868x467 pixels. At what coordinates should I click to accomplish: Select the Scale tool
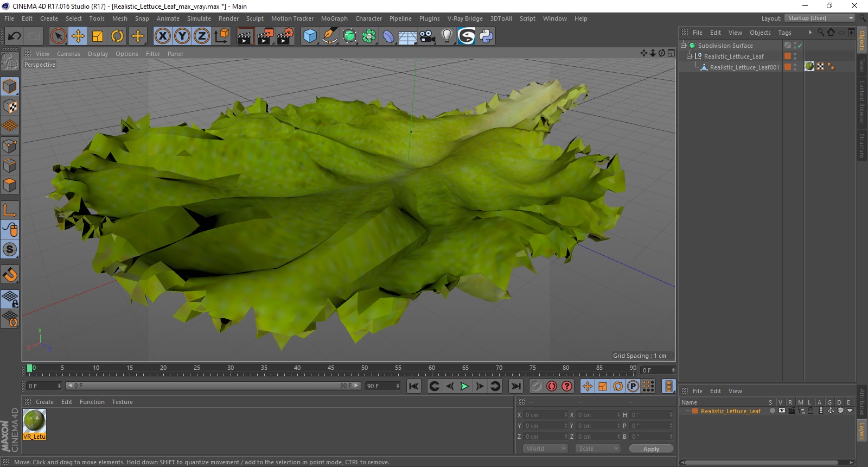click(x=98, y=36)
